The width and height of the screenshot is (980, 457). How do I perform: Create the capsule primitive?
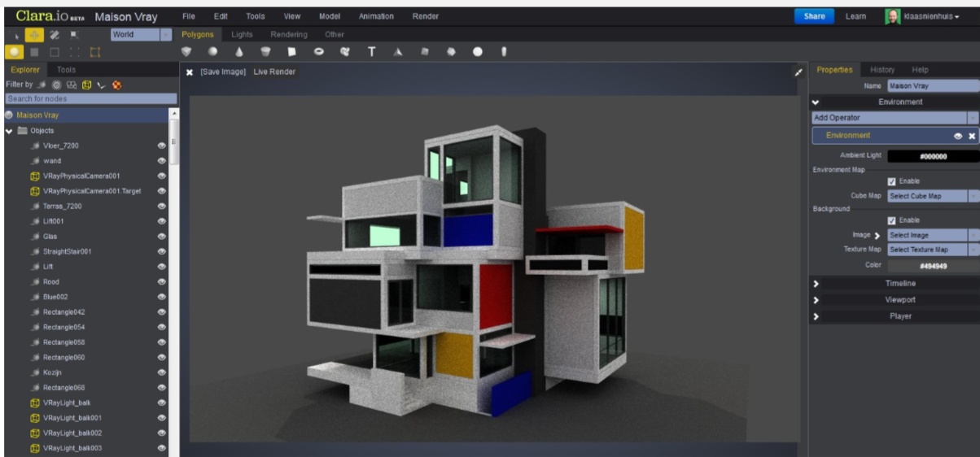tap(504, 51)
